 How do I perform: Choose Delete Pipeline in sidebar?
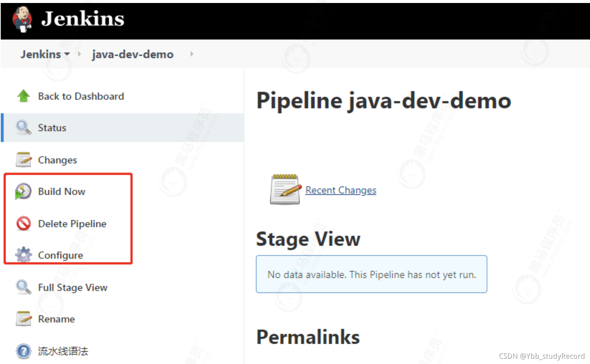click(x=72, y=224)
